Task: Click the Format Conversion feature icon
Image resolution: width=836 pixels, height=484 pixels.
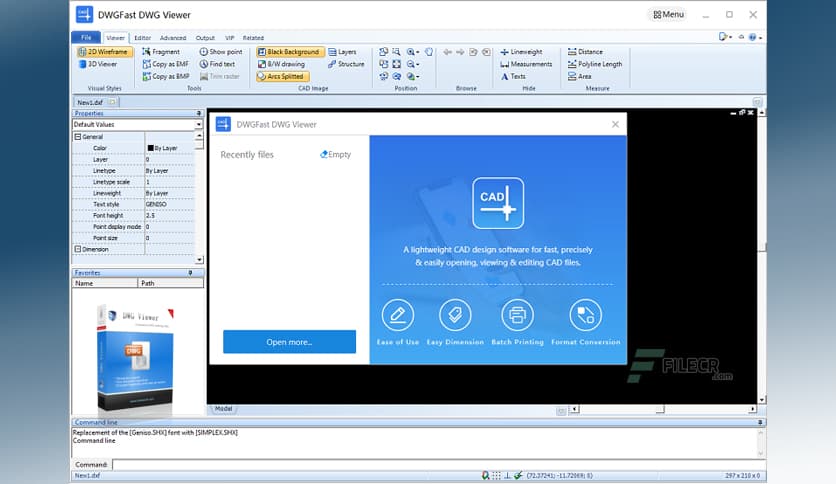Action: pyautogui.click(x=585, y=314)
